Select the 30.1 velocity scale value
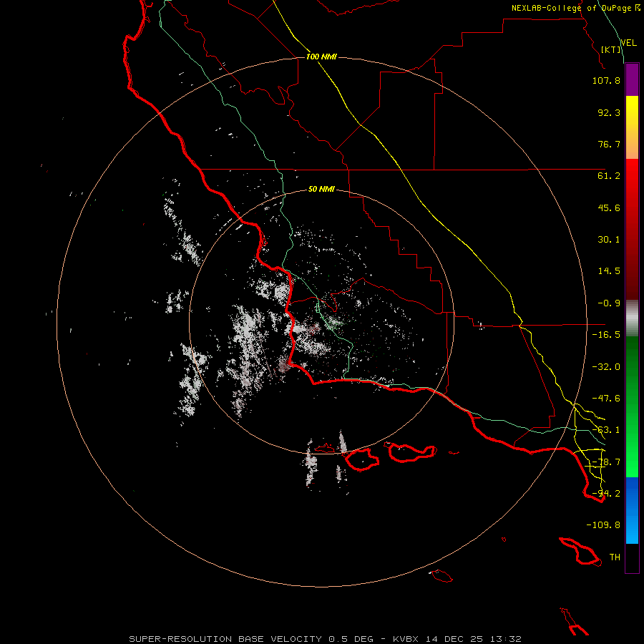The height and width of the screenshot is (644, 644). 609,240
